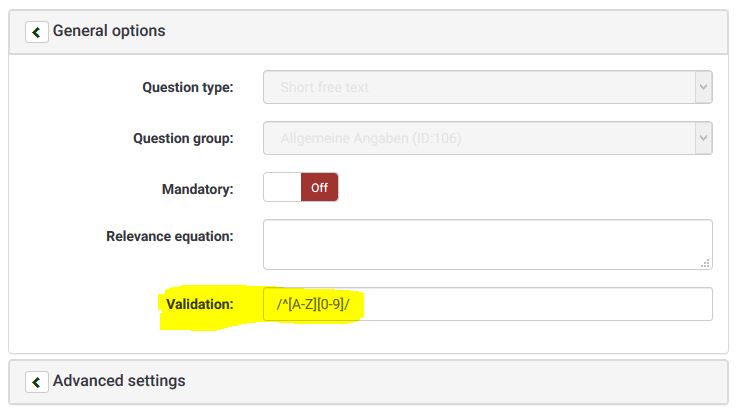Click the 'Relevance equation:' label
741x420 pixels.
169,236
